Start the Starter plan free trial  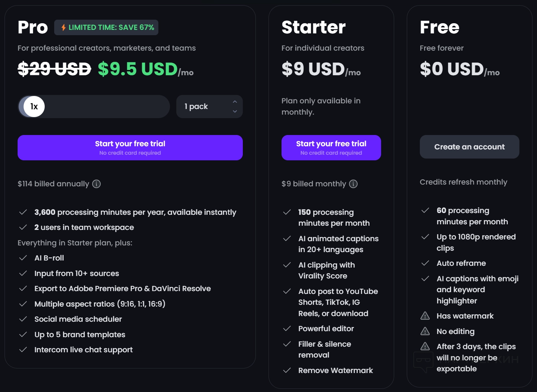pyautogui.click(x=331, y=148)
